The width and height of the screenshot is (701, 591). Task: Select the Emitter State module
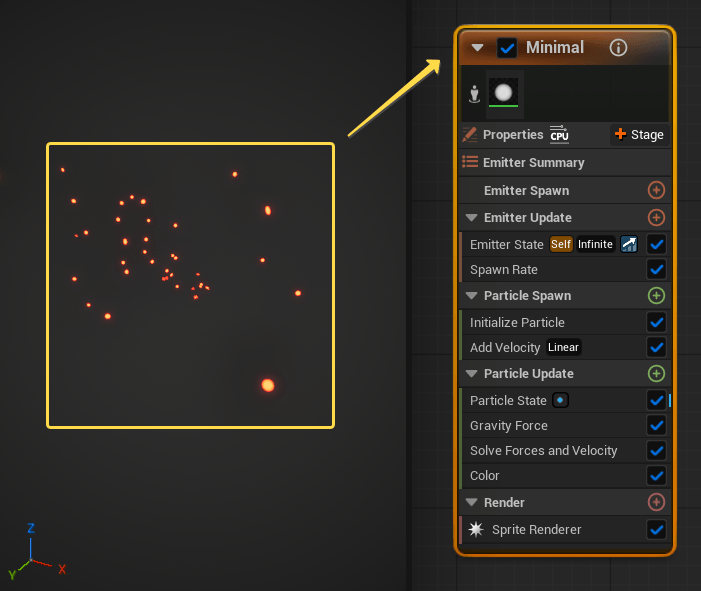[x=506, y=245]
